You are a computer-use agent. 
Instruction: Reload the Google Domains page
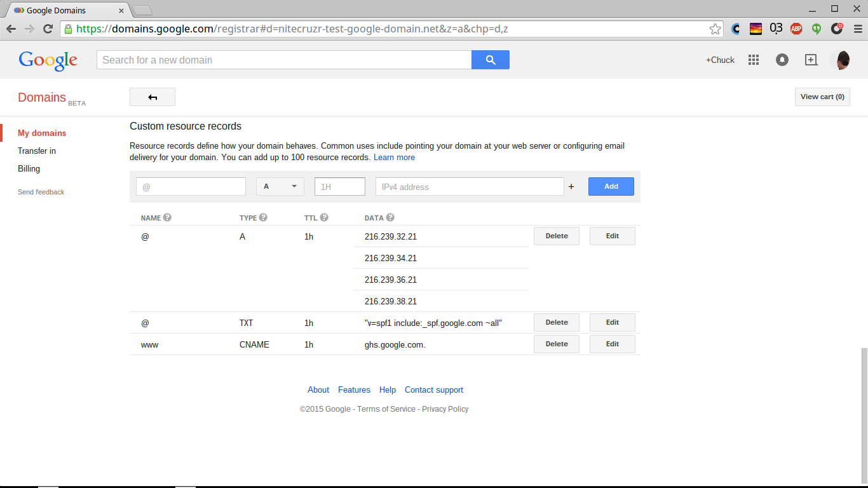point(48,29)
